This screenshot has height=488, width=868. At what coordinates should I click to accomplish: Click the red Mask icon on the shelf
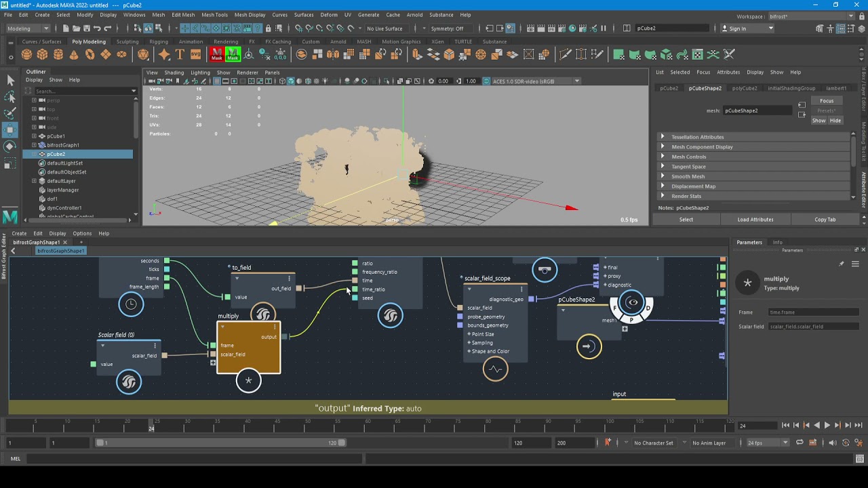pos(216,54)
